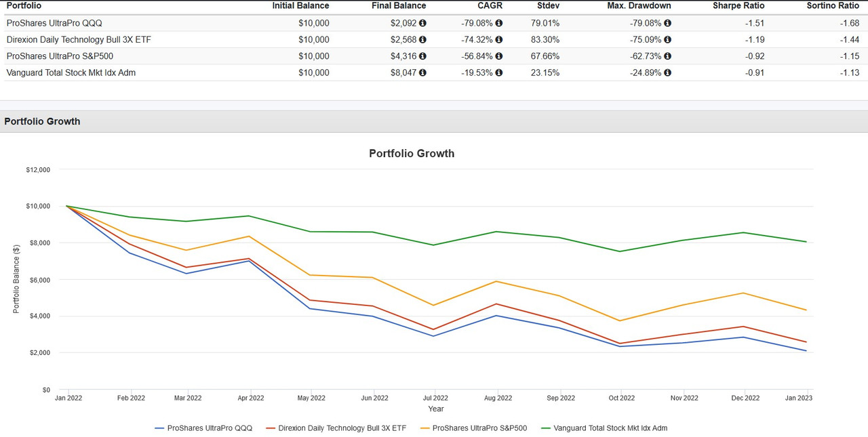The width and height of the screenshot is (868, 437).
Task: Select ProShares UltraPro QQQ table row name
Action: click(54, 23)
